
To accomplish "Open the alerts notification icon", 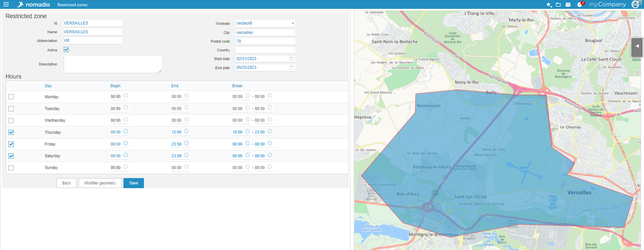I will [579, 5].
